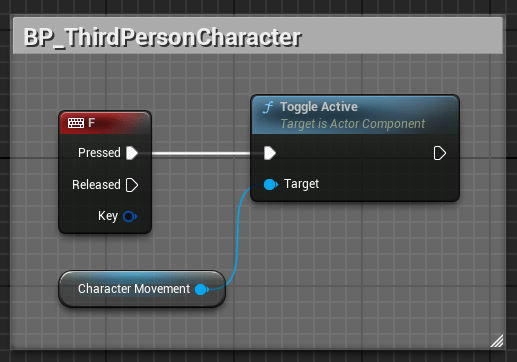Image resolution: width=517 pixels, height=362 pixels.
Task: Select the Character Movement variable node
Action: [142, 289]
